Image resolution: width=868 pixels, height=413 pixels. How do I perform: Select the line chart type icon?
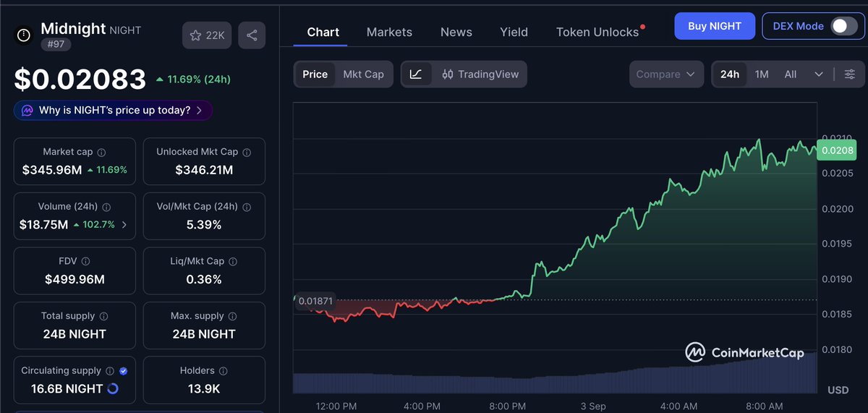pos(416,74)
